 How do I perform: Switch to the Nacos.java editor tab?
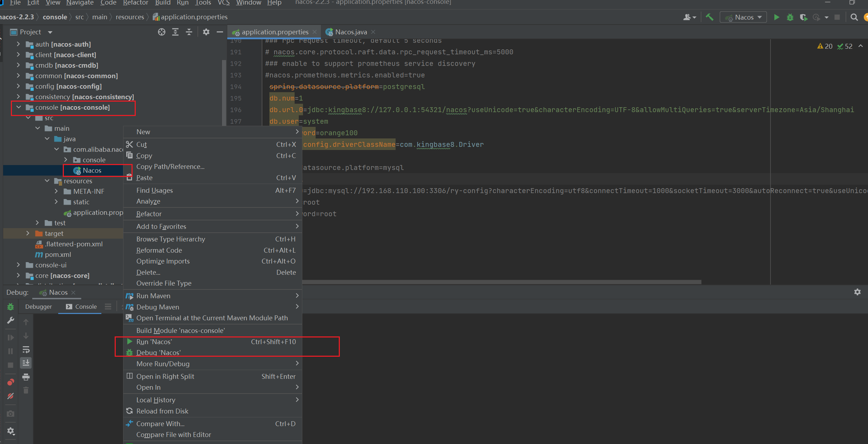pos(351,32)
